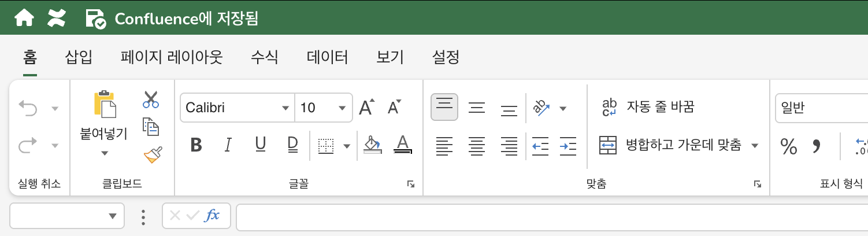Open the Calibri font name dropdown

(x=285, y=108)
